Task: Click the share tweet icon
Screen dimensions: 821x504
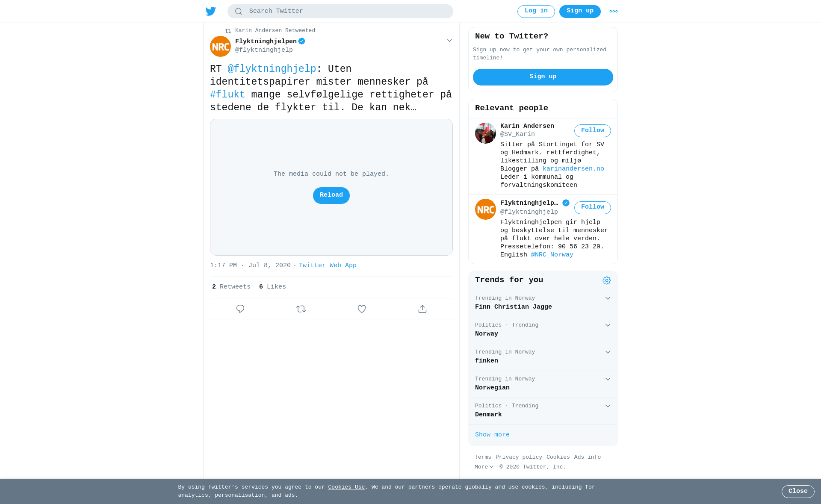Action: point(422,309)
